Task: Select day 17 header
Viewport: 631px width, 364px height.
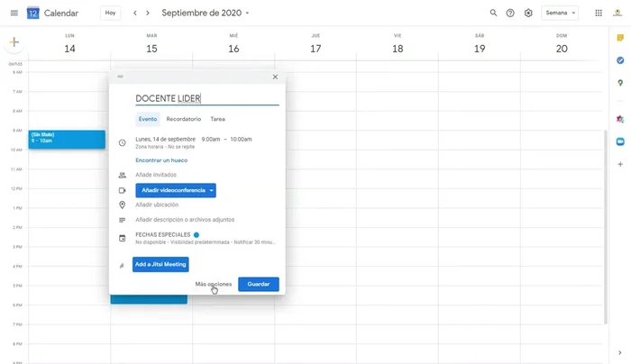Action: coord(315,49)
